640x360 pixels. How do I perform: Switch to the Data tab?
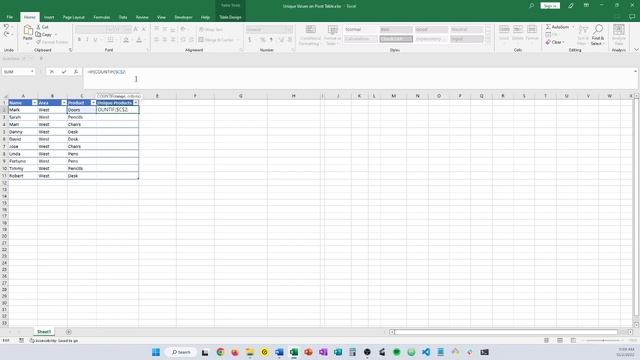click(x=123, y=17)
